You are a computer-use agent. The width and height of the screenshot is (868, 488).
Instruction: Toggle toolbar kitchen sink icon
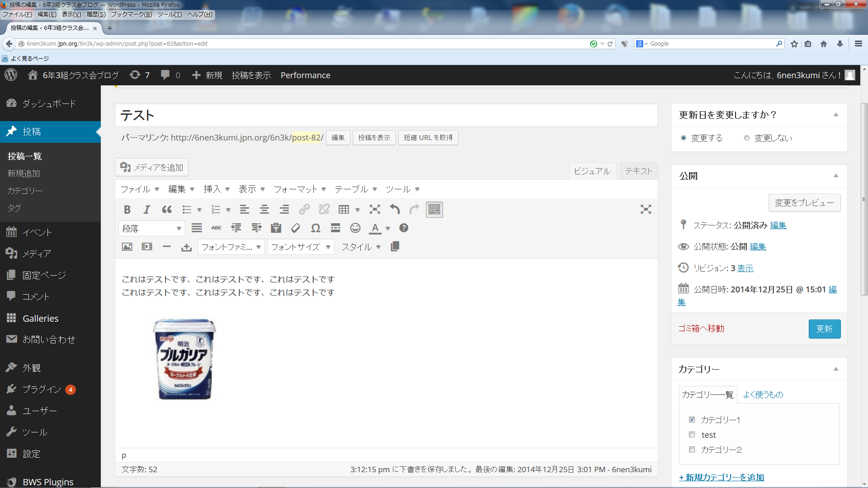pos(434,209)
